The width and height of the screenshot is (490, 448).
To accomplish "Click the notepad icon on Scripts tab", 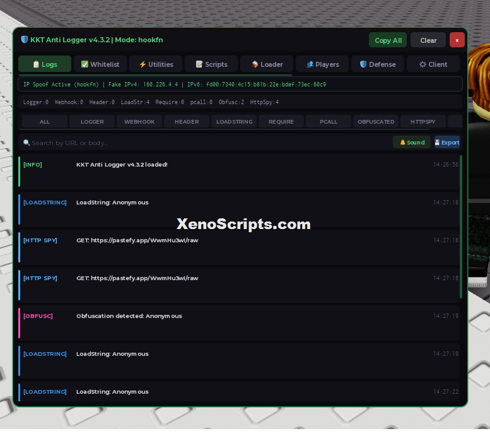I will coord(199,64).
